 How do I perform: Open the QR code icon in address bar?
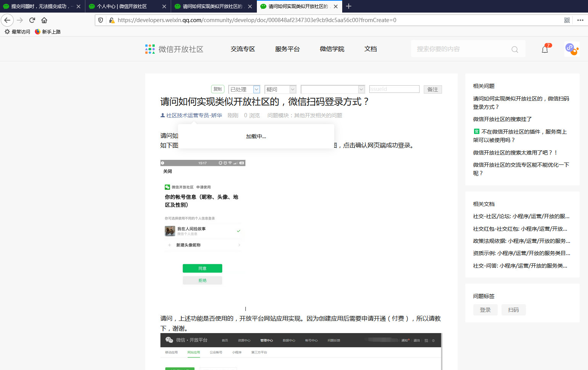pos(567,20)
